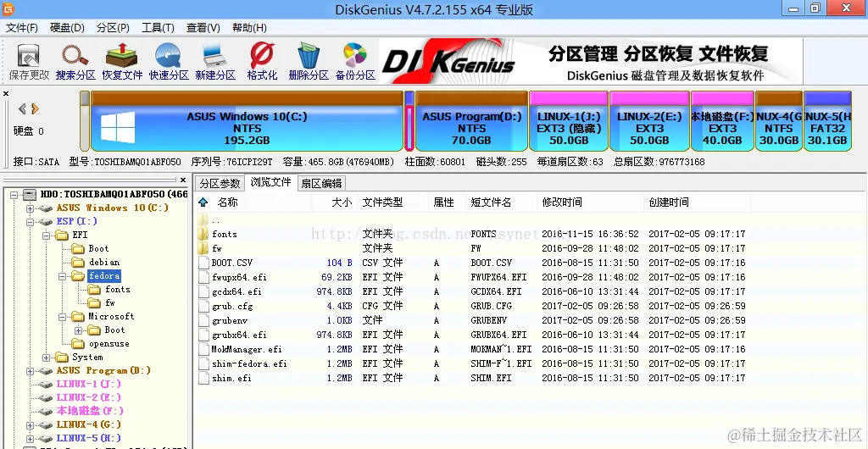Screen dimensions: 868x449
Task: Launch Recover Files (恢复文件) tool
Action: coord(122,62)
